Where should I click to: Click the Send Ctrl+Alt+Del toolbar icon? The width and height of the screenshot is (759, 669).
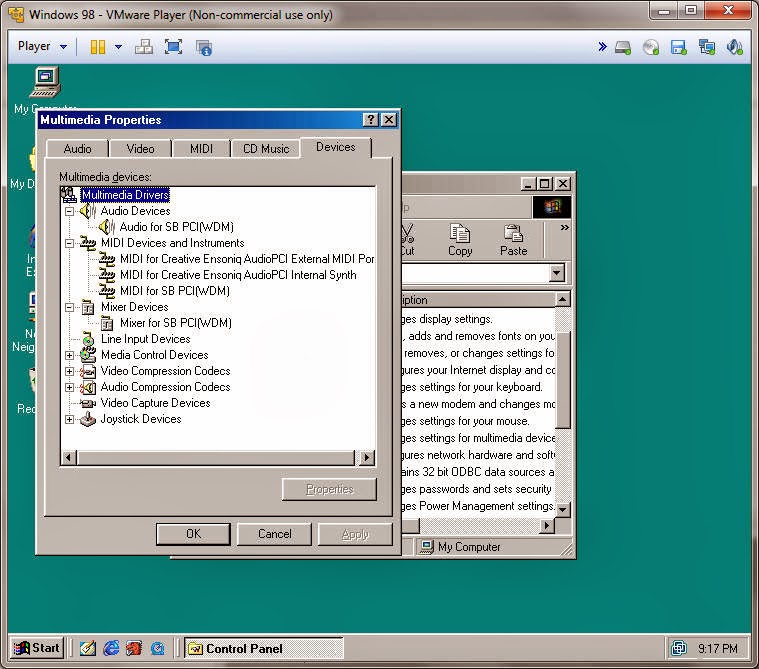[x=144, y=47]
